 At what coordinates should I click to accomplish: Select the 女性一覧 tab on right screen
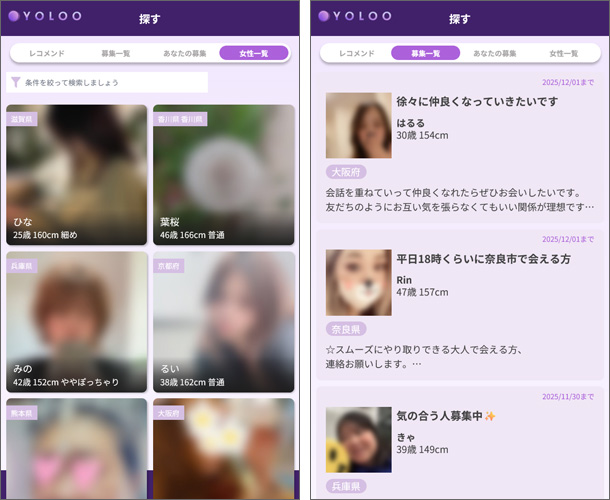pos(563,53)
